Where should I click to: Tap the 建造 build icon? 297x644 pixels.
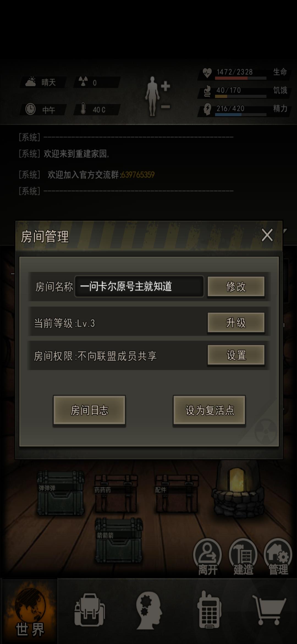(x=243, y=557)
